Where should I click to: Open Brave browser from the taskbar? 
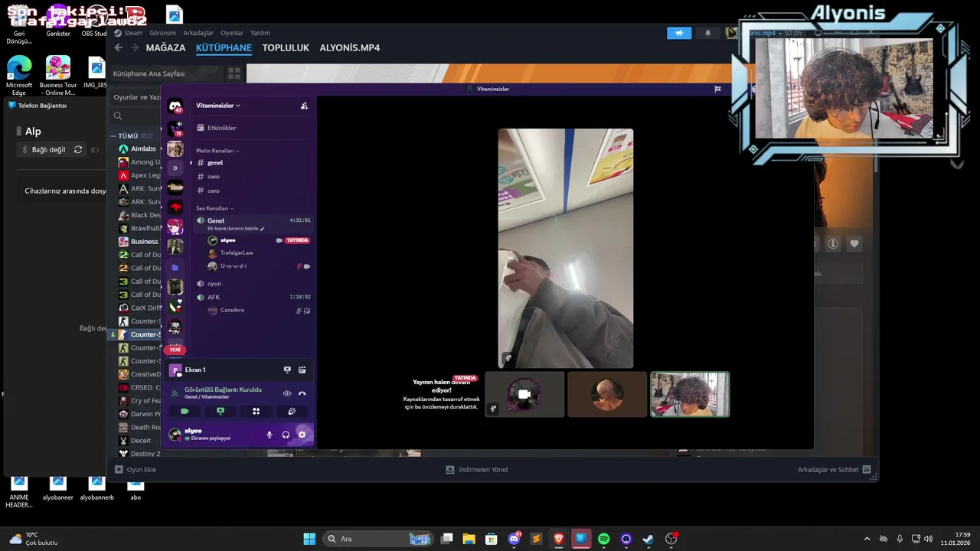point(559,539)
